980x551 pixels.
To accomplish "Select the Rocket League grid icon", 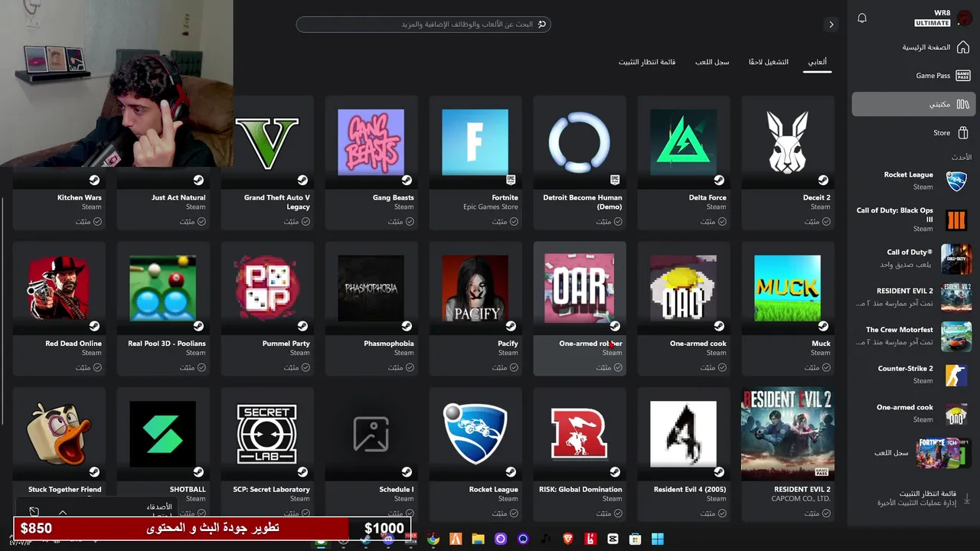I will 475,434.
